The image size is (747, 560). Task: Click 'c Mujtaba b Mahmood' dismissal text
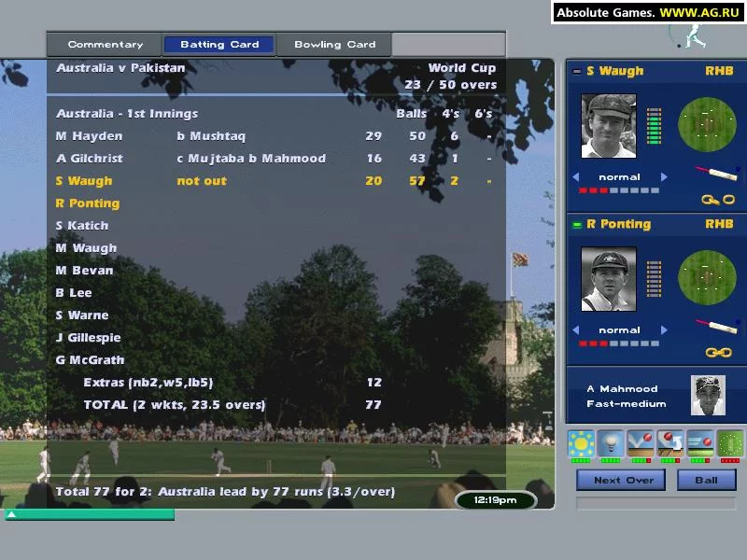point(251,159)
